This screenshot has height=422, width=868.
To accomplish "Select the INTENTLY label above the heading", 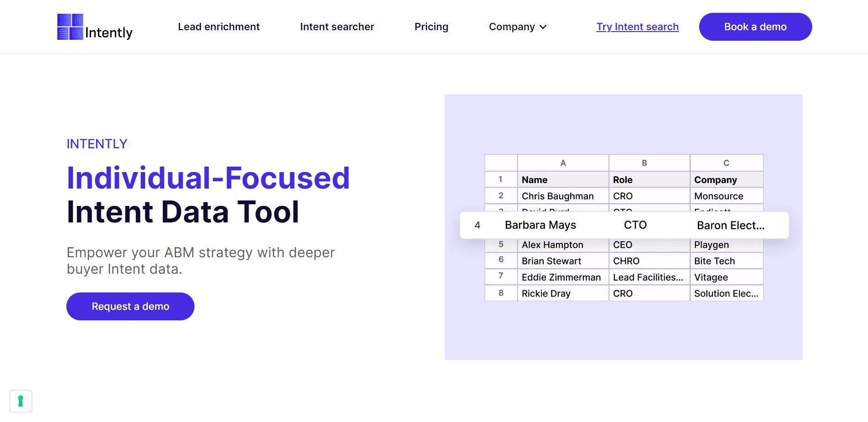I will (x=97, y=144).
